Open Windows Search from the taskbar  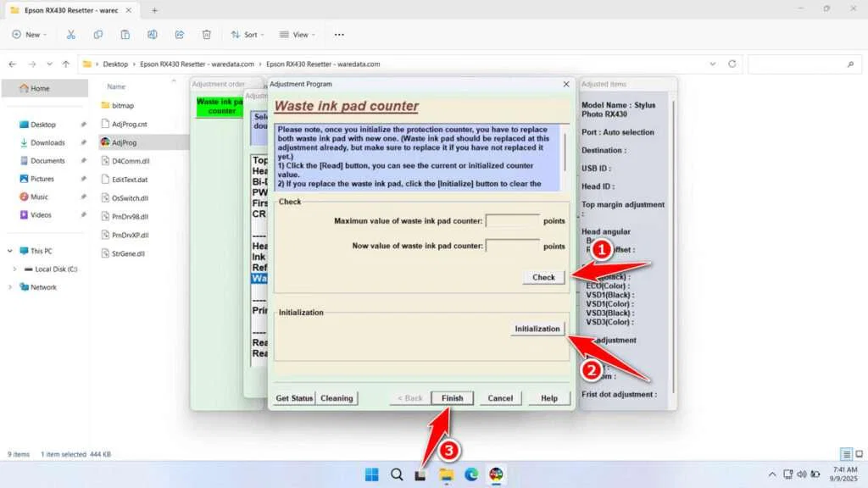tap(397, 475)
